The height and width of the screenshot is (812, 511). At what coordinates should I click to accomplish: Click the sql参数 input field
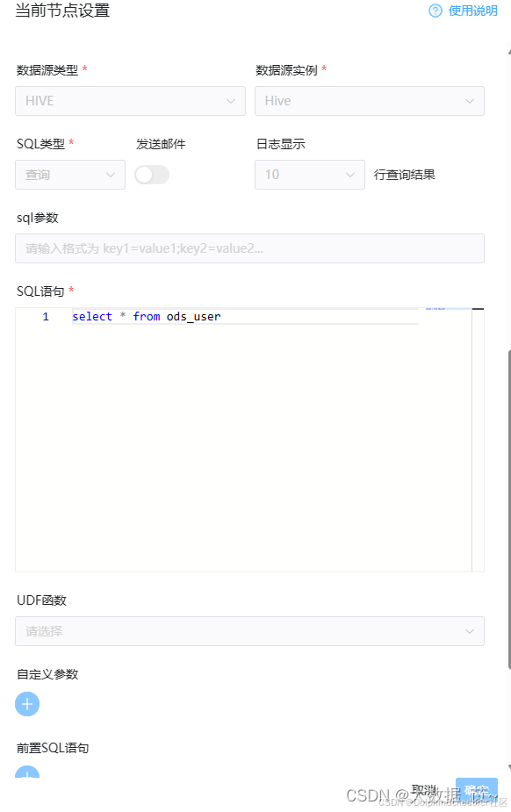(x=249, y=248)
